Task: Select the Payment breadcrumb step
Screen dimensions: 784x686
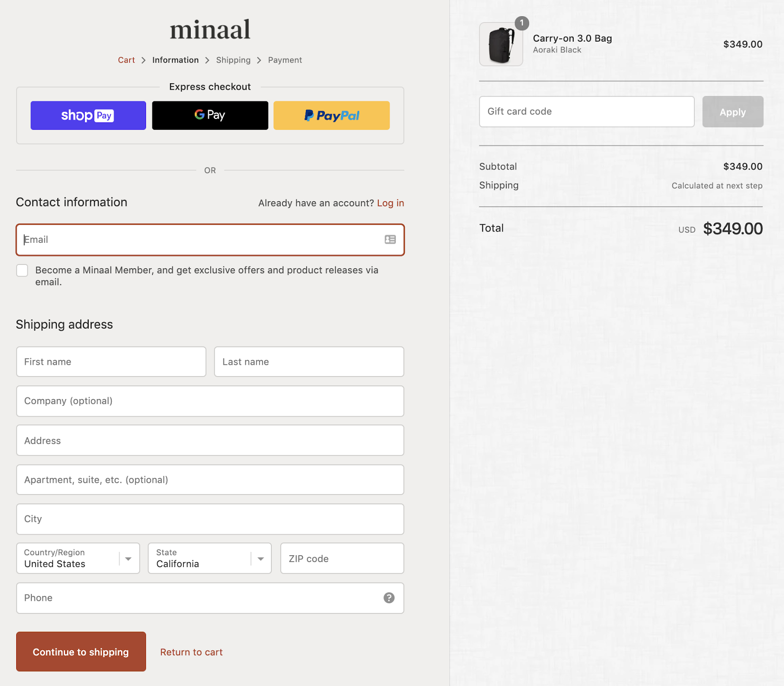Action: (x=285, y=60)
